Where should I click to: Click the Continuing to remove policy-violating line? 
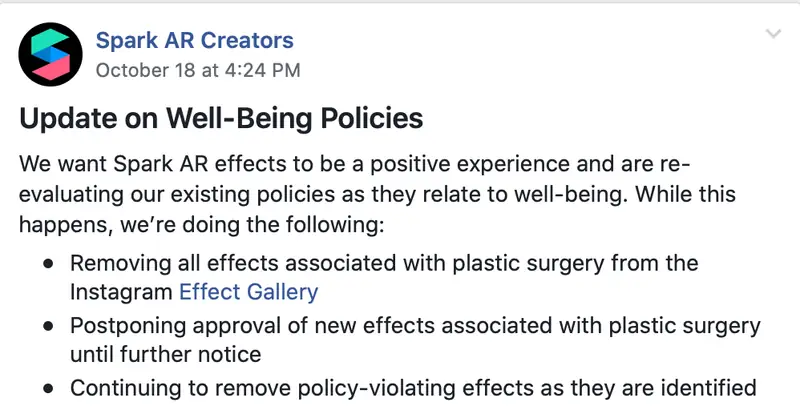pos(413,388)
